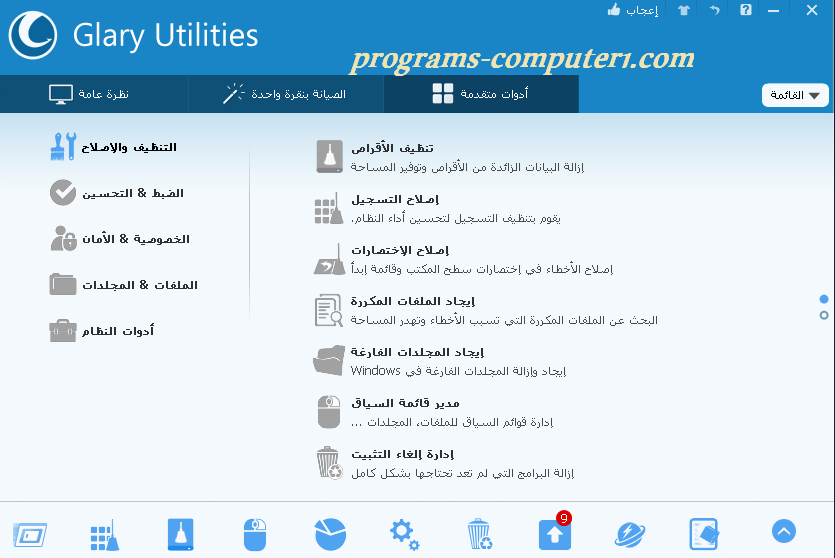The image size is (835, 558).
Task: Launch the screen-frame tool in bottom toolbar
Action: pyautogui.click(x=30, y=535)
